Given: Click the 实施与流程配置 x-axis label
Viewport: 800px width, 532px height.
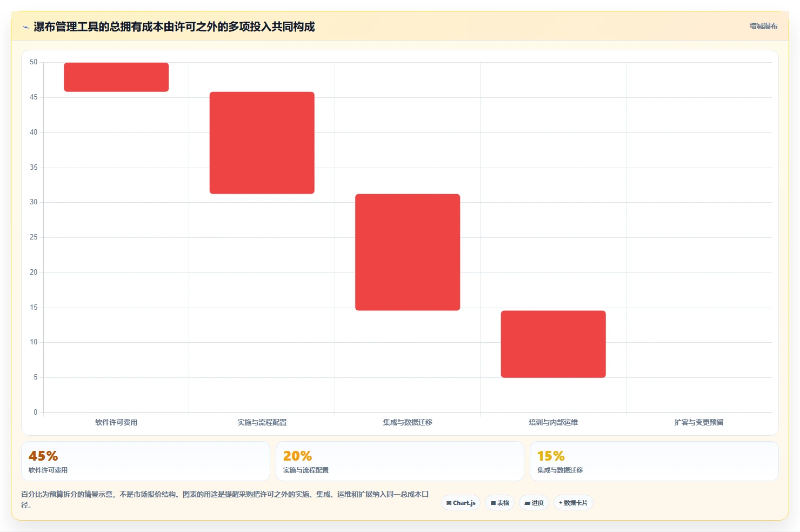Looking at the screenshot, I should coord(262,422).
